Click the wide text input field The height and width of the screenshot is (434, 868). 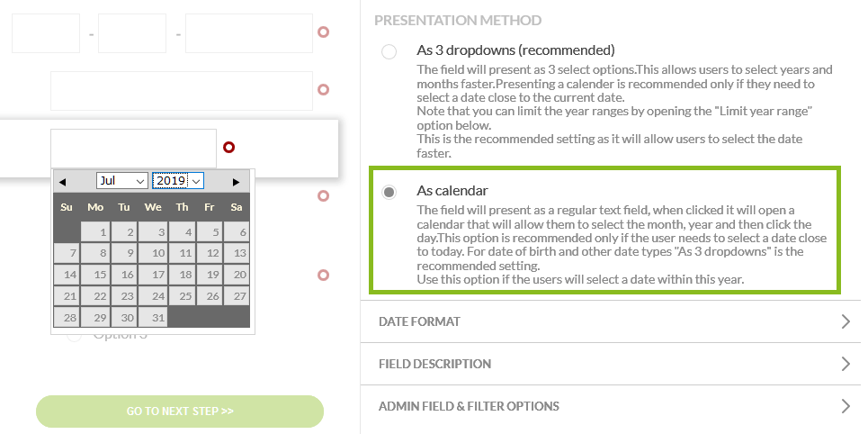[x=181, y=90]
